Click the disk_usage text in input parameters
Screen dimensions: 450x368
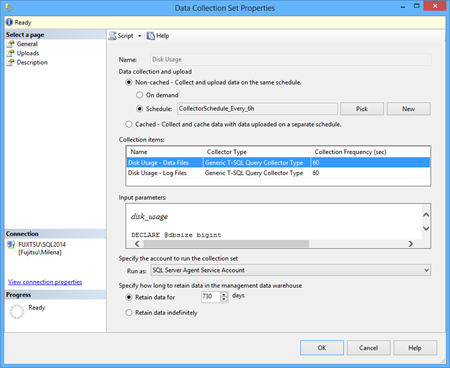click(x=149, y=217)
